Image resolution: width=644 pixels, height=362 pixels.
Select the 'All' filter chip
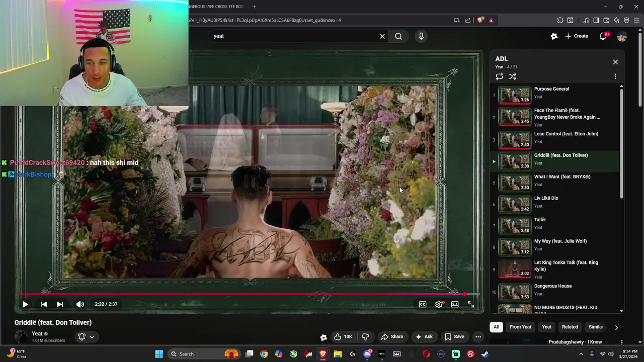click(x=496, y=327)
